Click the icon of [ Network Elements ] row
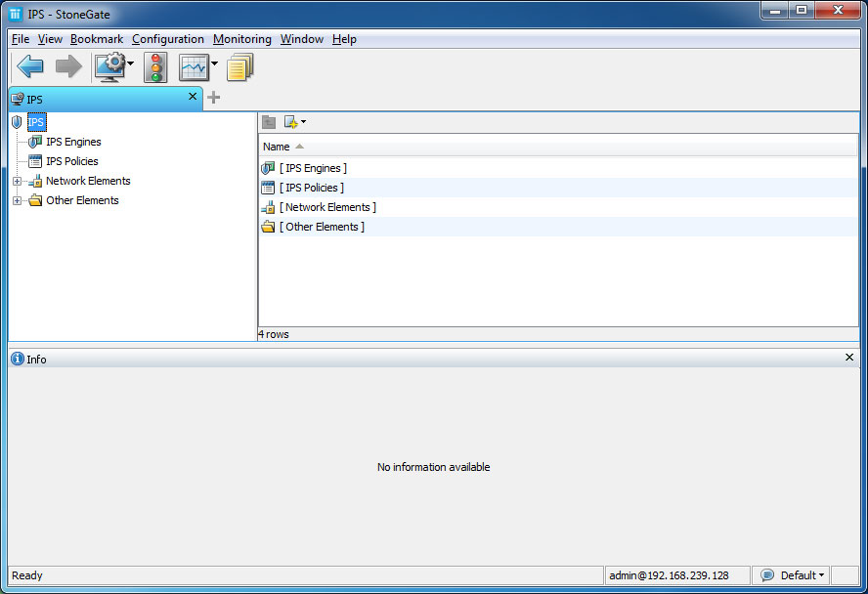Viewport: 868px width, 594px height. [268, 207]
